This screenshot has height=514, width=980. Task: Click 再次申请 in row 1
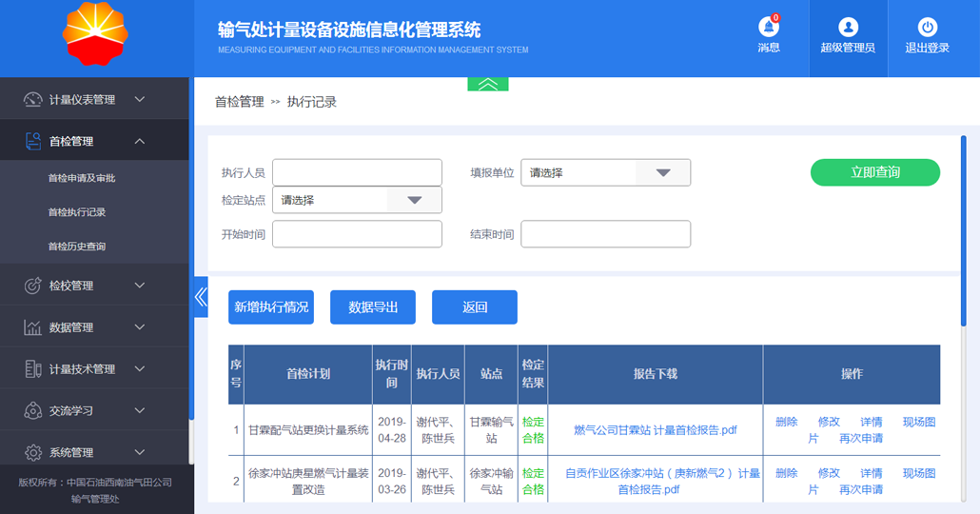(x=861, y=439)
